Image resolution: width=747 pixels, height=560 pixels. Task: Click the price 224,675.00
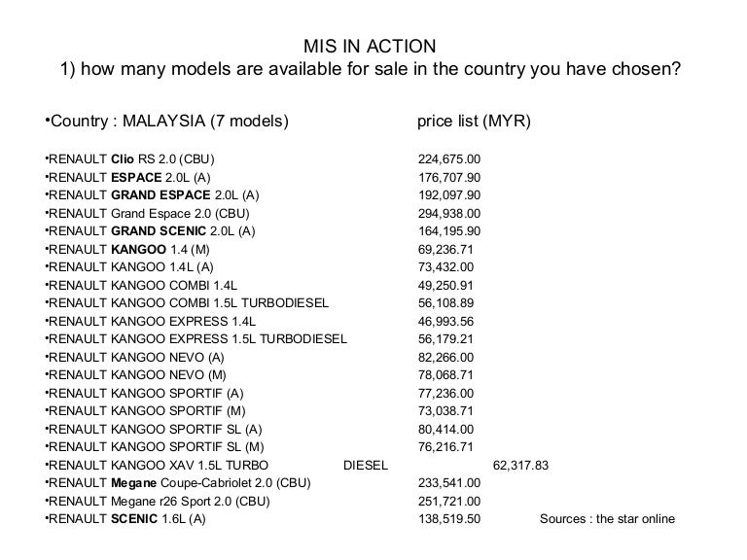click(x=449, y=159)
